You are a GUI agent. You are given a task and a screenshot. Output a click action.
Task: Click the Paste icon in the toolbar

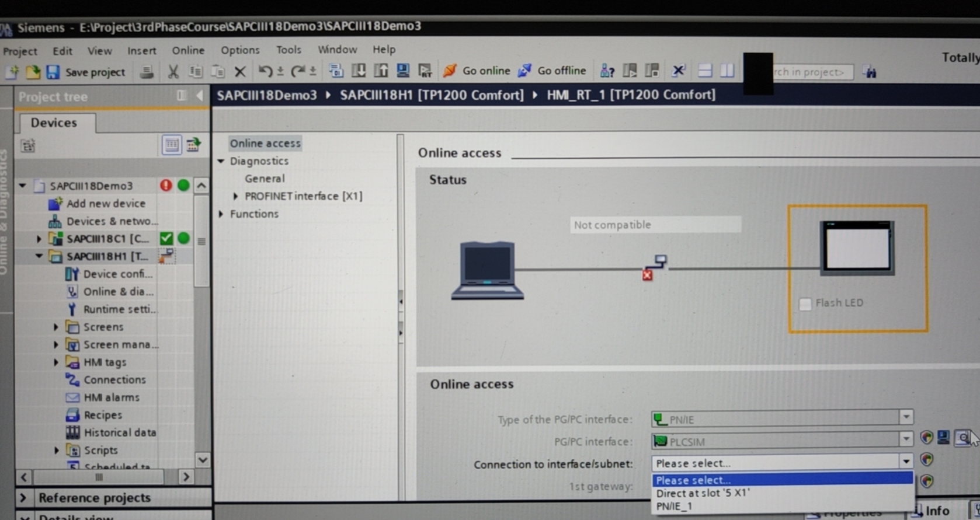[218, 72]
